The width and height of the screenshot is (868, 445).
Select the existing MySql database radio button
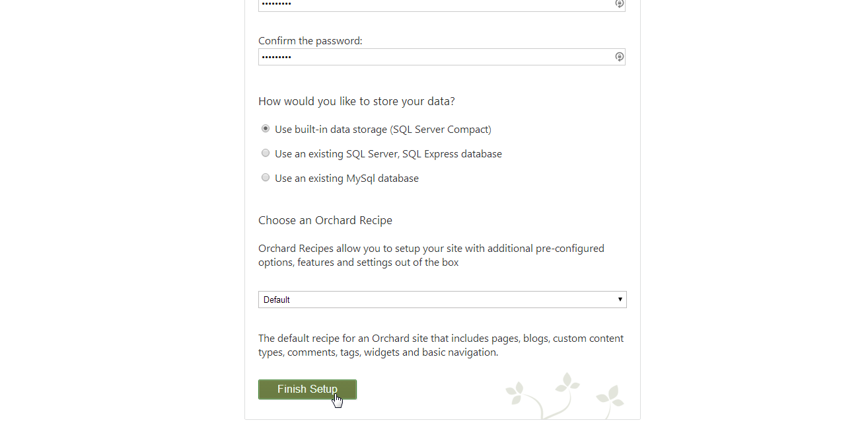[266, 178]
